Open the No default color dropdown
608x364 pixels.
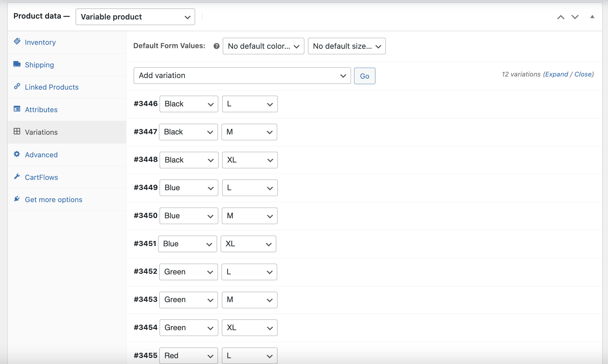pos(263,46)
